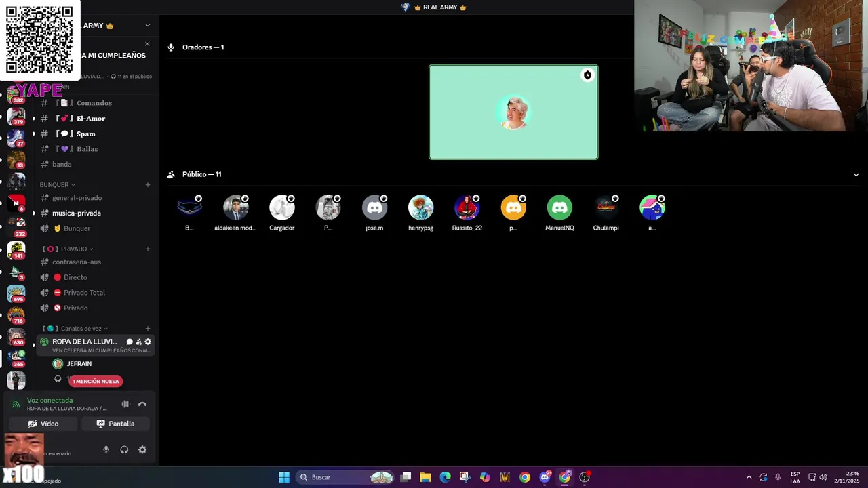Open server icon with 695 badge
The image size is (868, 488).
tap(16, 293)
